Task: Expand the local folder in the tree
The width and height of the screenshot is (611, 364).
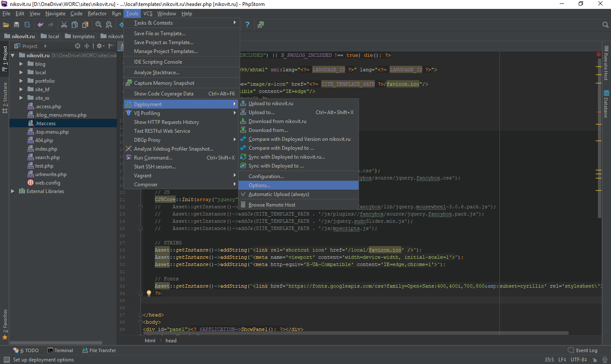Action: [x=21, y=73]
